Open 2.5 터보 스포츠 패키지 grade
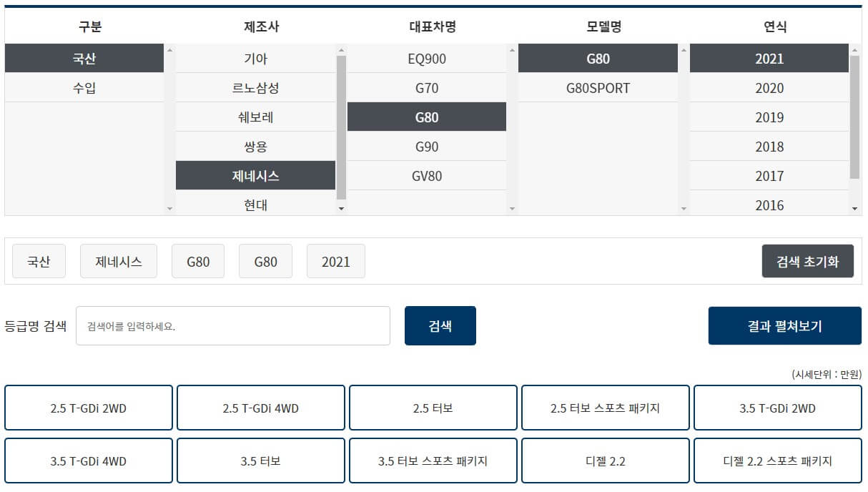Screen dimensions: 868x492 point(606,408)
